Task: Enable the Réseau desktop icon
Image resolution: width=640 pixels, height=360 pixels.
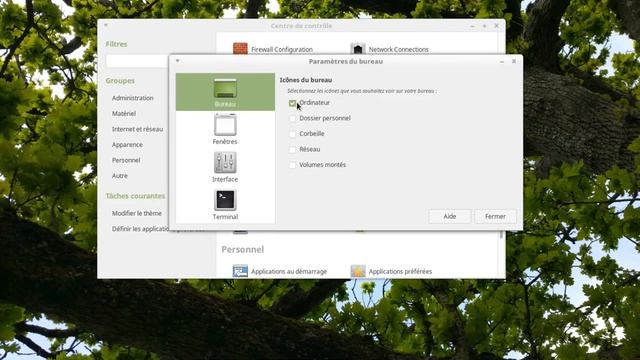Action: [292, 150]
